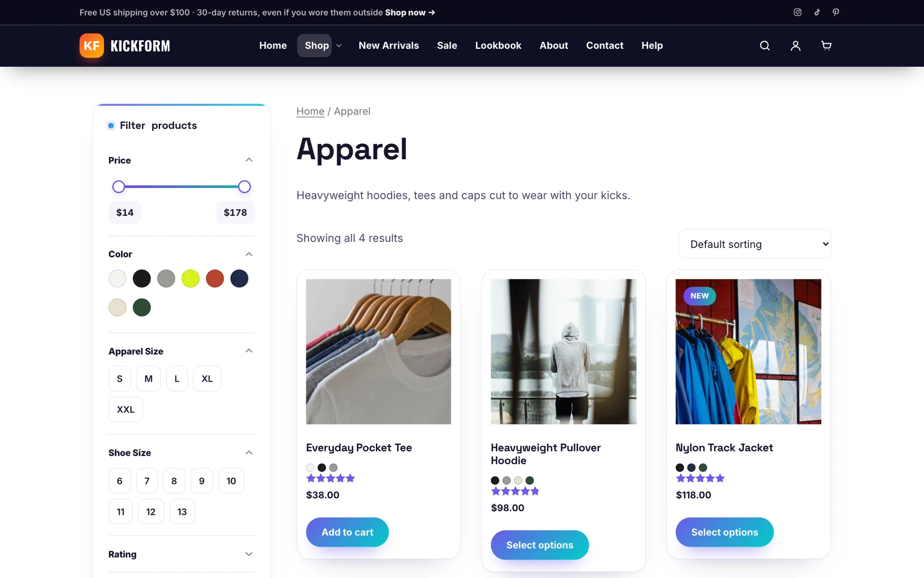Viewport: 924px width, 578px height.
Task: Add Everyday Pocket Tee to cart
Action: [348, 532]
